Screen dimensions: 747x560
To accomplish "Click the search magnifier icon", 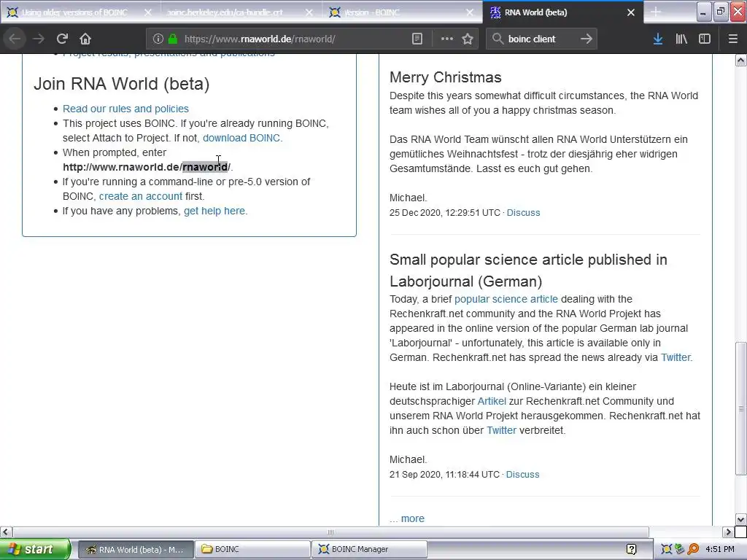I will (498, 39).
